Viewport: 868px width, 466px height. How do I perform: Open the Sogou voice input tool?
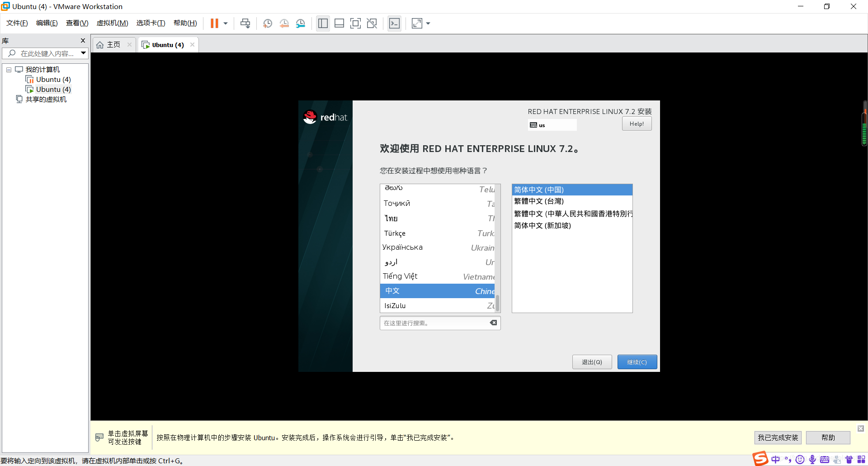(x=812, y=459)
